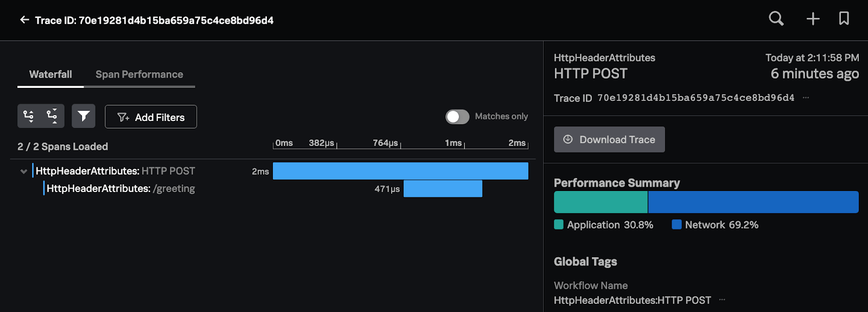Click the plus icon in top bar
Screen dimensions: 868x312
(813, 19)
